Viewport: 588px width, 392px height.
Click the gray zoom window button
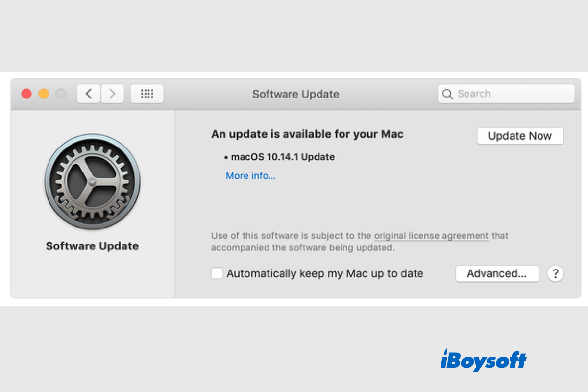[x=61, y=94]
